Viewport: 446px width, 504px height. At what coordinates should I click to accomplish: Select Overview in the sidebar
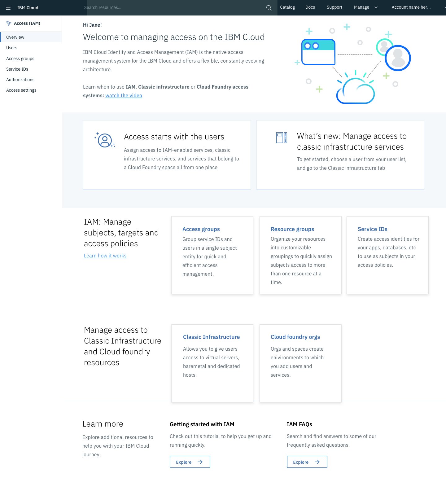tap(31, 37)
